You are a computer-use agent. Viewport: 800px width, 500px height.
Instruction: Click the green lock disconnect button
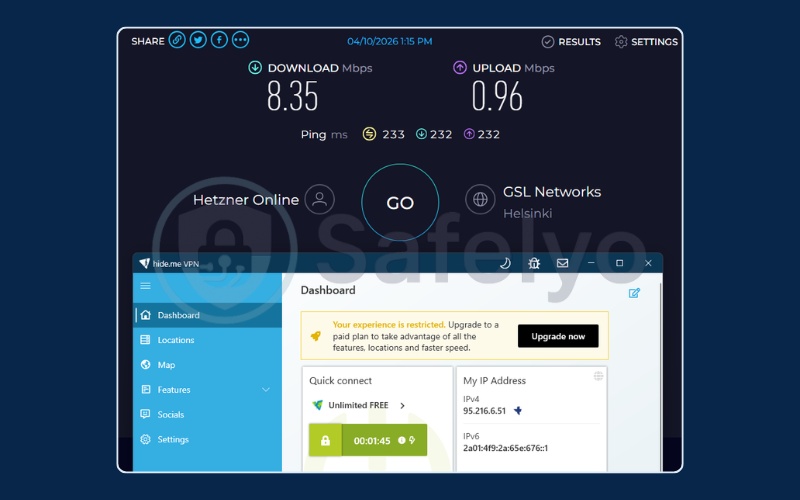325,440
